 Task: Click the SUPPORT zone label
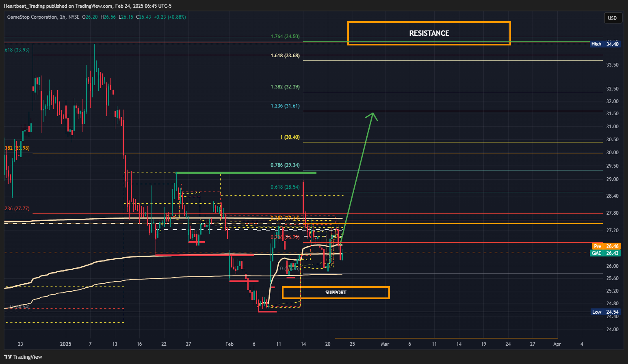336,293
